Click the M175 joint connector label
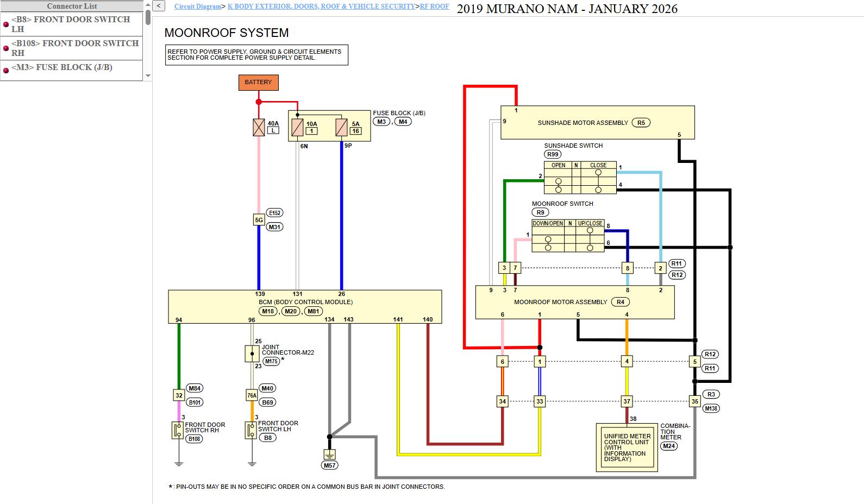 pos(271,361)
